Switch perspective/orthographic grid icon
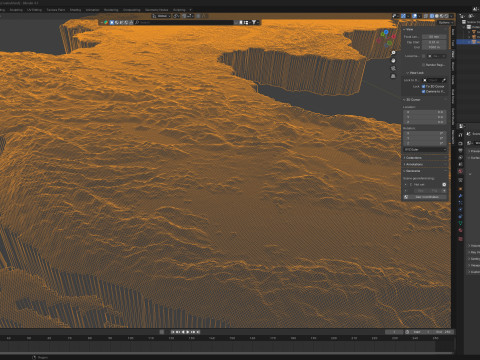This screenshot has height=360, width=480. [x=393, y=76]
